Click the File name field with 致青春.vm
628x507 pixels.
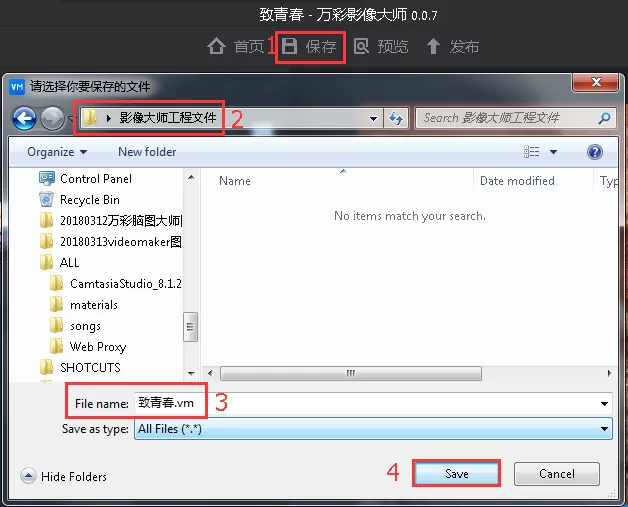point(372,403)
